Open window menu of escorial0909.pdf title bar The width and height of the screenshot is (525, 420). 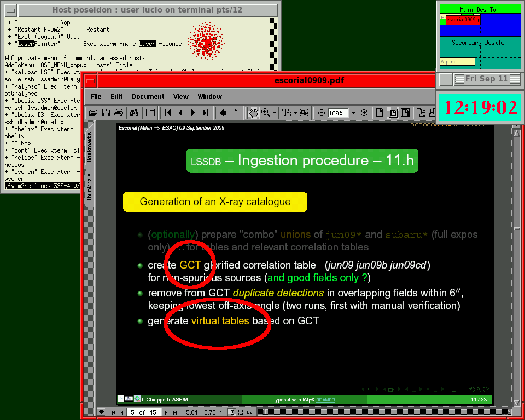(90, 81)
